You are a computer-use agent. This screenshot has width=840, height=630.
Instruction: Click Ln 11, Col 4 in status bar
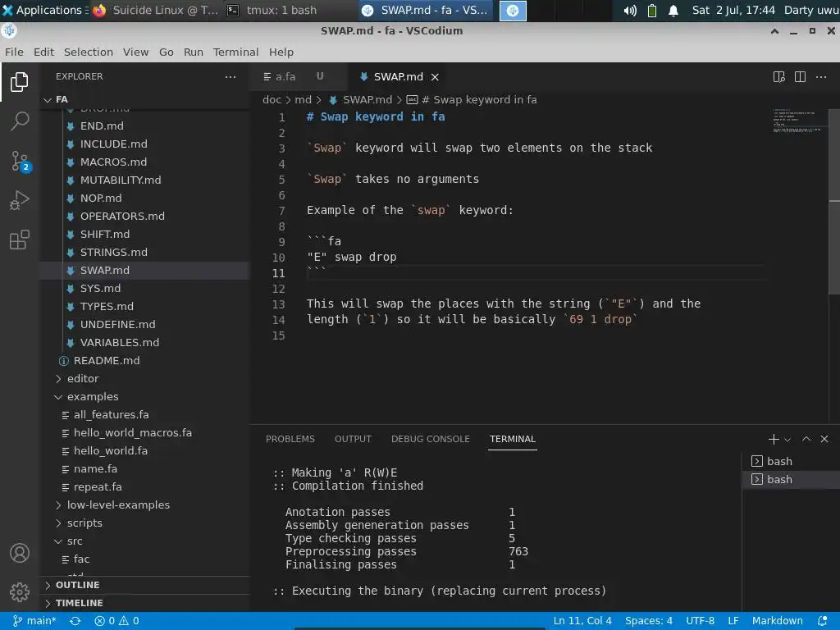pos(582,621)
